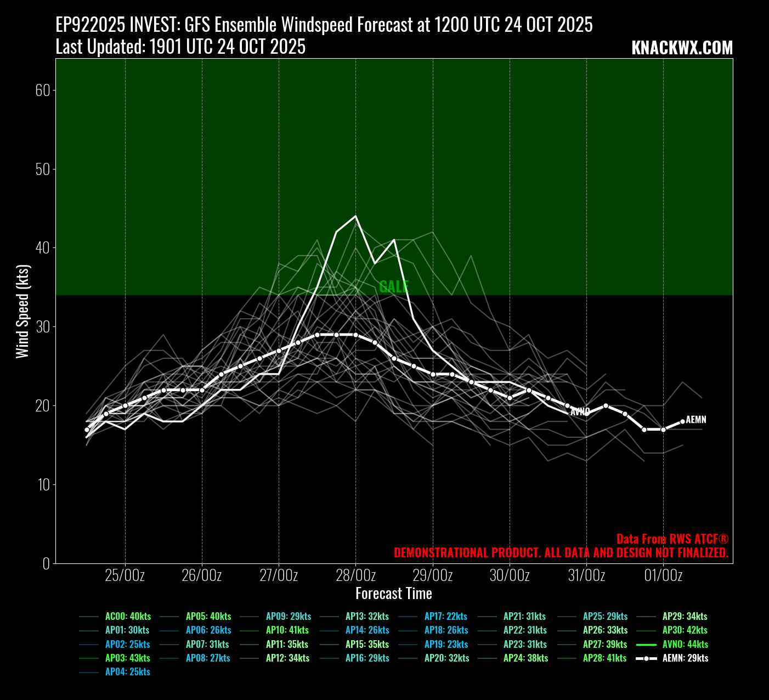This screenshot has width=769, height=700.
Task: Click the AEMN label at line end
Action: tap(696, 420)
